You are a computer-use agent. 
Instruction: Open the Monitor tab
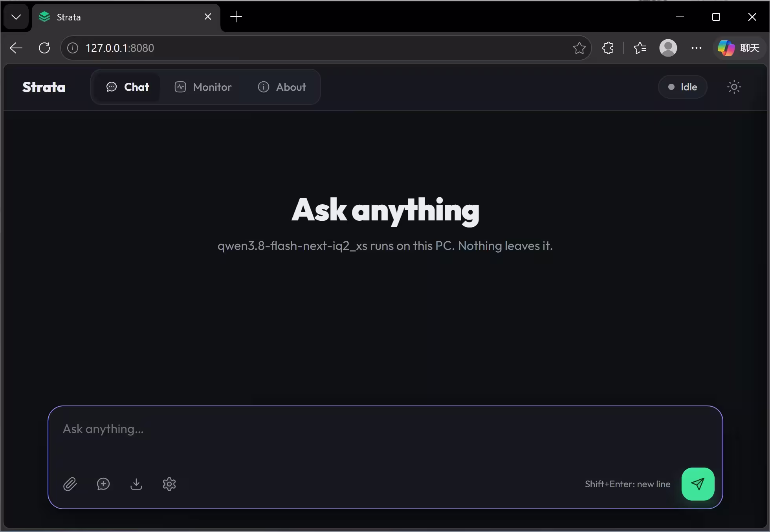coord(203,87)
